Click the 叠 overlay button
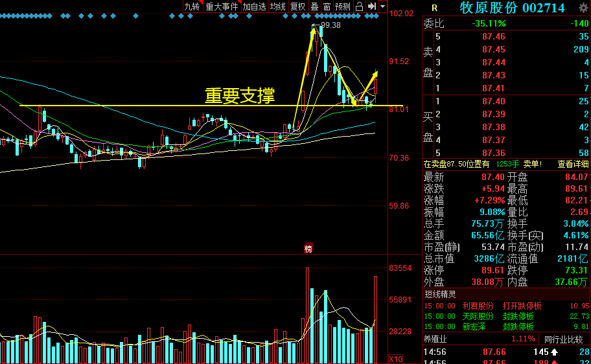This screenshot has height=364, width=591. (x=314, y=6)
